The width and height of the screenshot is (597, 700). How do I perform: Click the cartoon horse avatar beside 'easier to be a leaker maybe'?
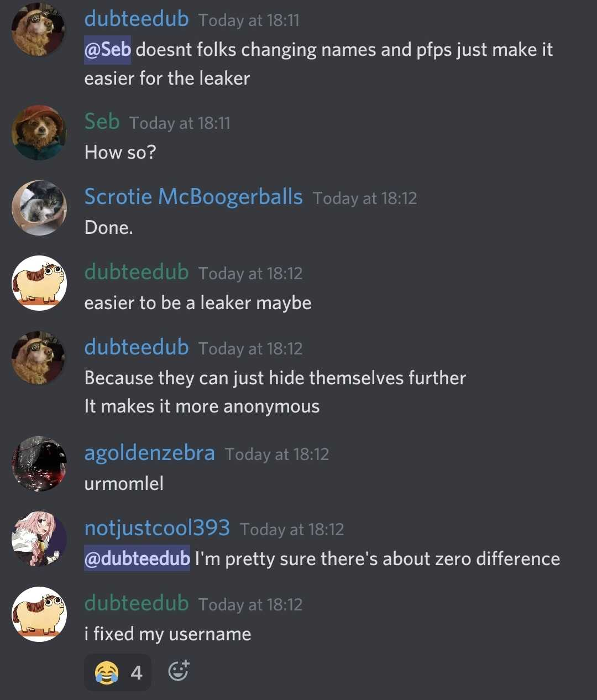click(39, 283)
